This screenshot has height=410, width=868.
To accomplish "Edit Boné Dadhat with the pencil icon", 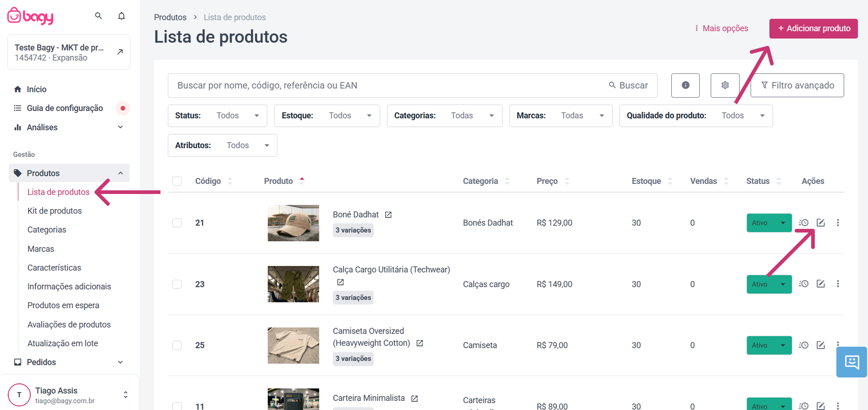I will coord(821,223).
